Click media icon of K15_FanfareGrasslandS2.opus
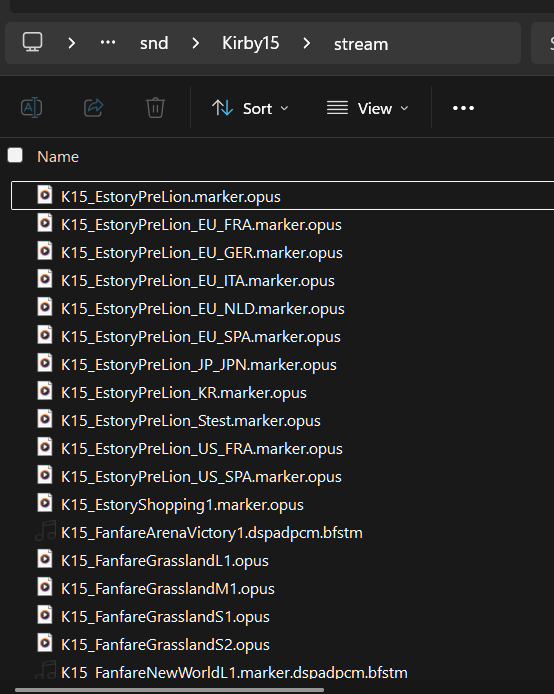 tap(45, 643)
